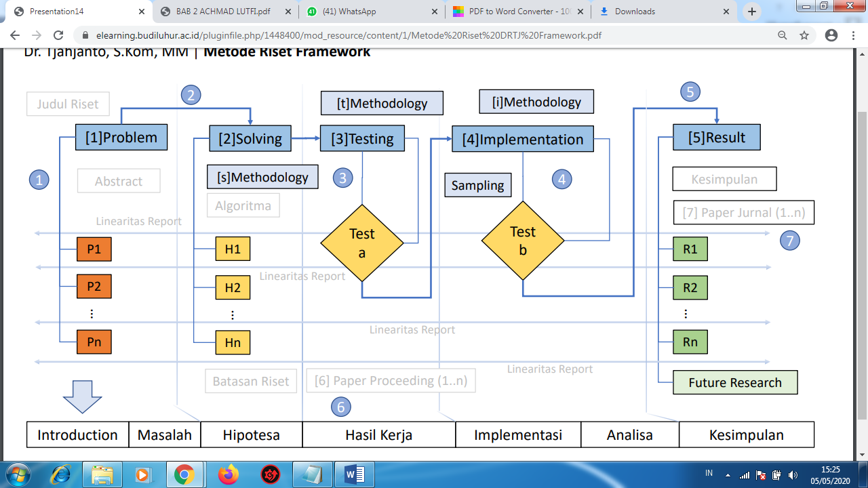Open Notepad from the taskbar
The width and height of the screenshot is (868, 488).
tap(312, 475)
